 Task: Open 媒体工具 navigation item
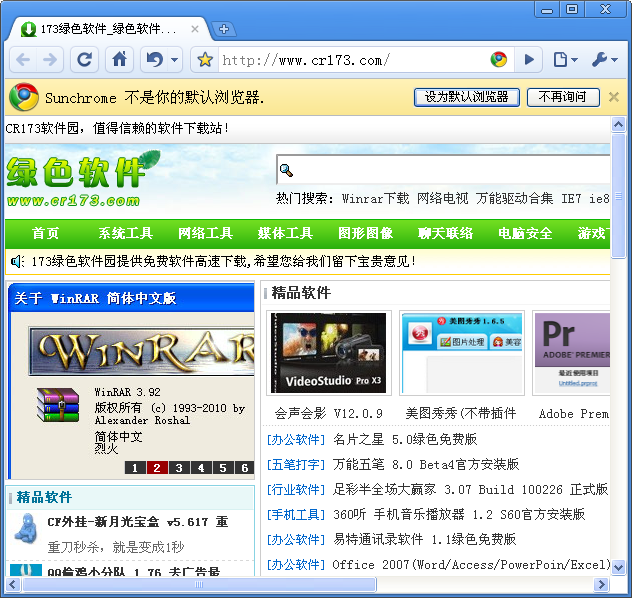pyautogui.click(x=285, y=233)
